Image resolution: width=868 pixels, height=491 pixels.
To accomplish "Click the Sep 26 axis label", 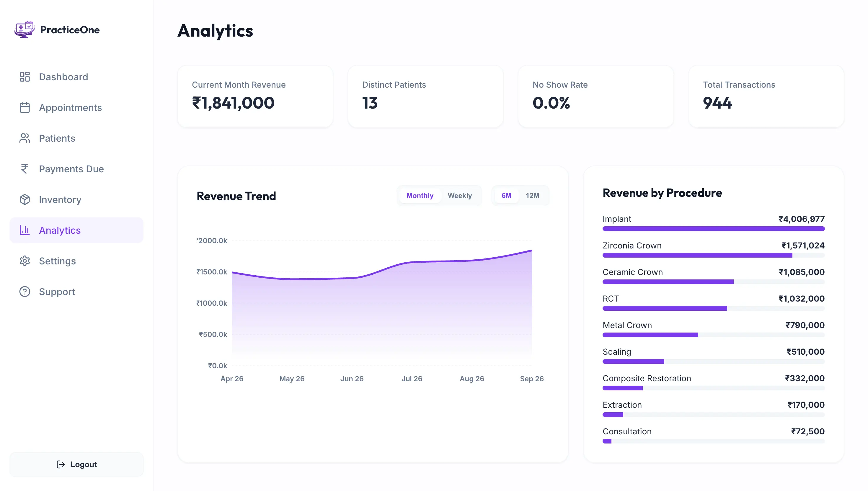I will tap(532, 379).
